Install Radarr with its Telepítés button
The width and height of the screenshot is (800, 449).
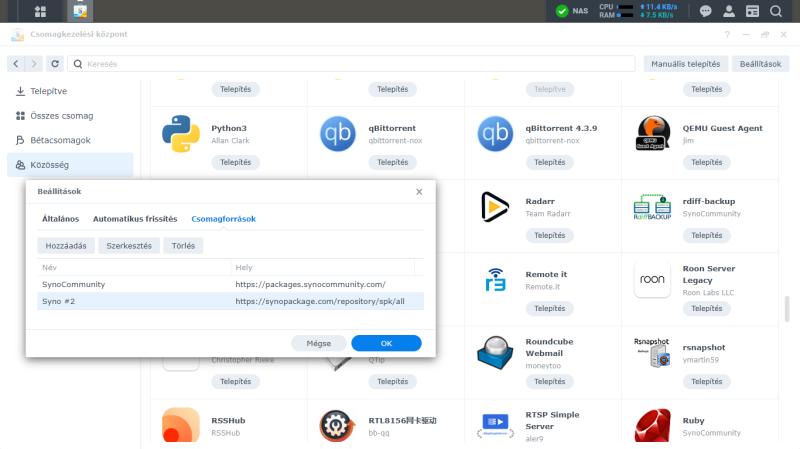tap(549, 235)
